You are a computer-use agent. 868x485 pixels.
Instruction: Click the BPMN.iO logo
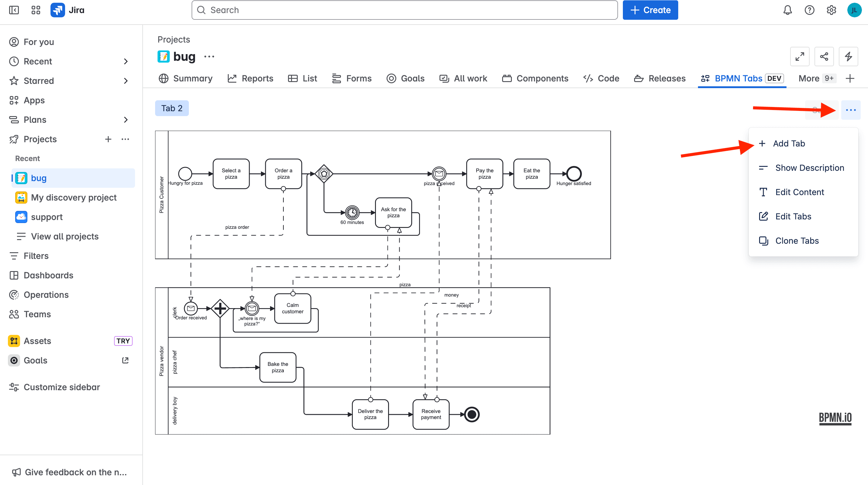click(835, 418)
